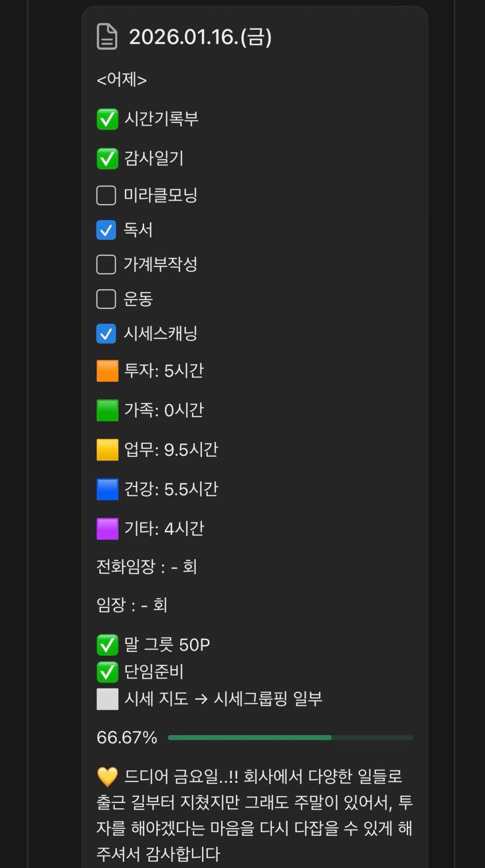The height and width of the screenshot is (868, 485).
Task: Mark the 운동 checkbox as done
Action: click(x=106, y=299)
